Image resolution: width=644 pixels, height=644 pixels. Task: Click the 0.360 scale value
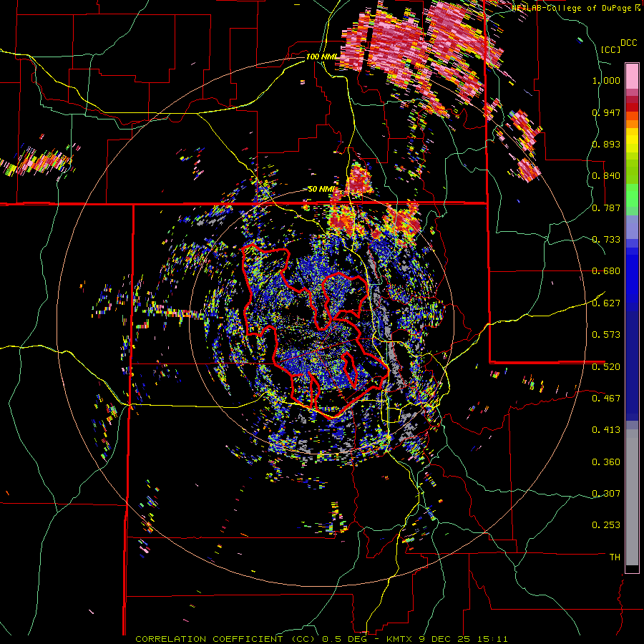(606, 462)
